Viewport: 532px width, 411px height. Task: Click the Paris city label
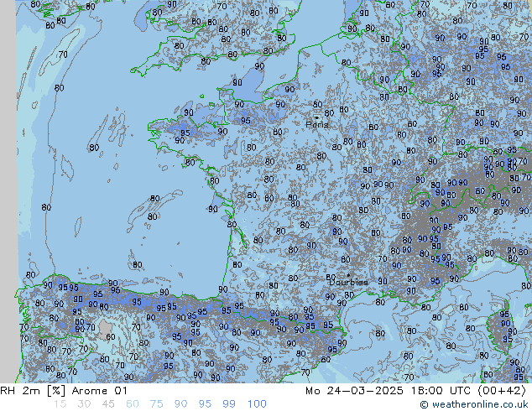click(317, 124)
